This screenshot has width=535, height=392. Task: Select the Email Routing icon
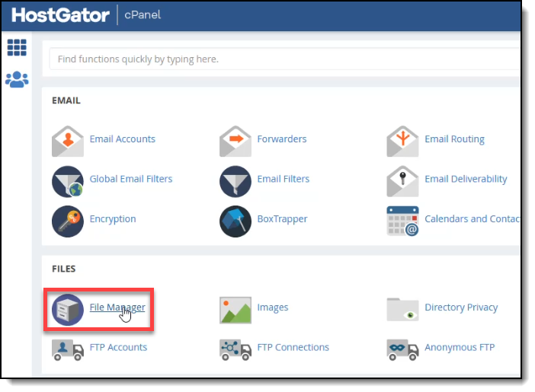[x=402, y=140]
